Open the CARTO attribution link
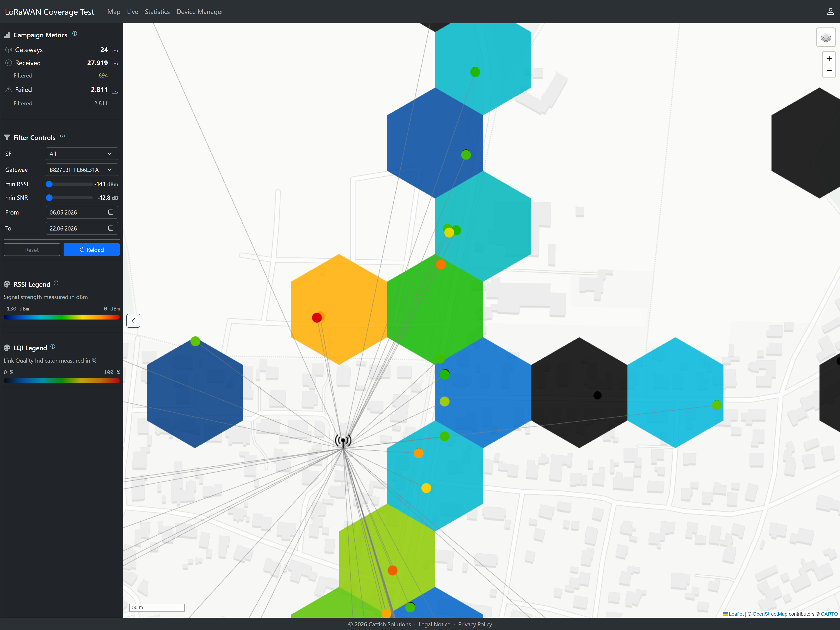This screenshot has width=840, height=630. coord(829,614)
